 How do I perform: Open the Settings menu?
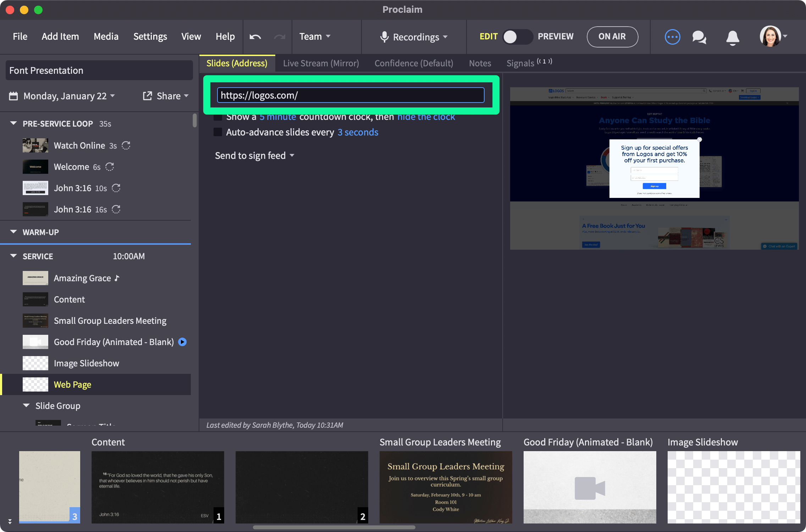pos(150,37)
